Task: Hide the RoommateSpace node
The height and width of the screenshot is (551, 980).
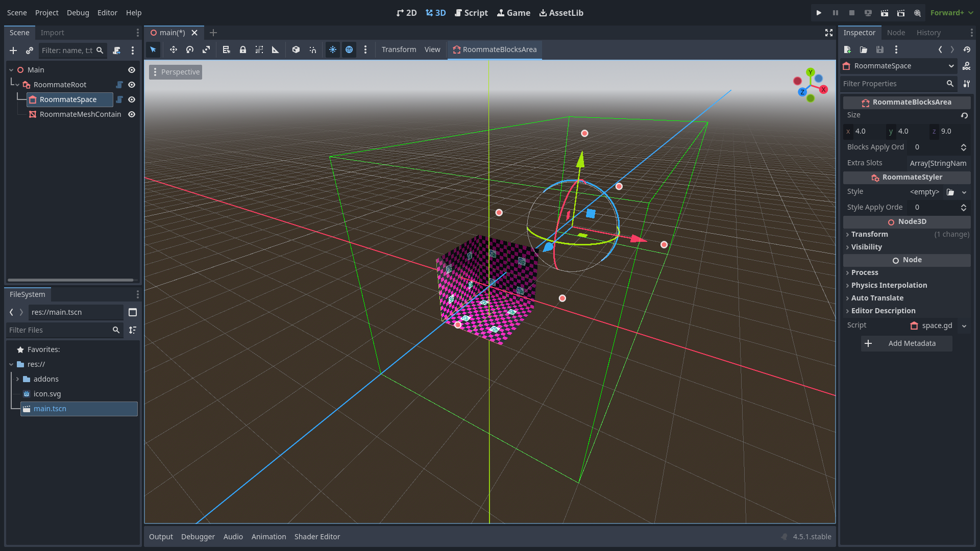Action: [x=132, y=99]
